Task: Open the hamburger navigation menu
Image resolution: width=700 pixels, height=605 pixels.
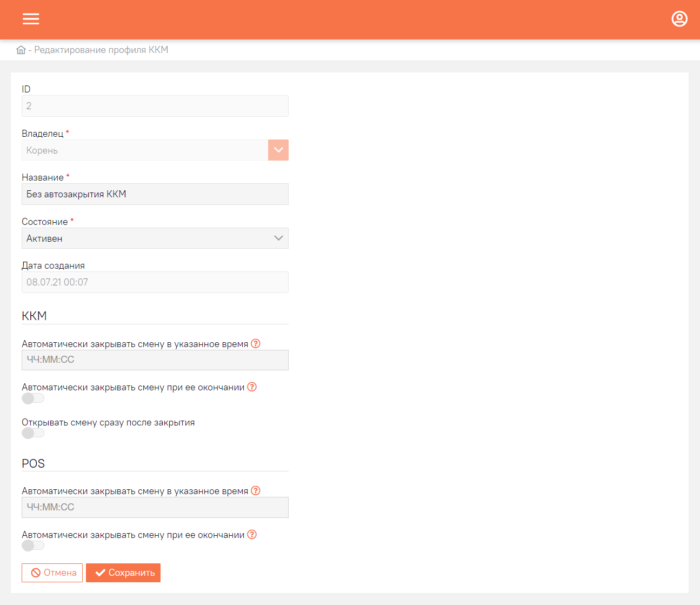Action: [31, 19]
